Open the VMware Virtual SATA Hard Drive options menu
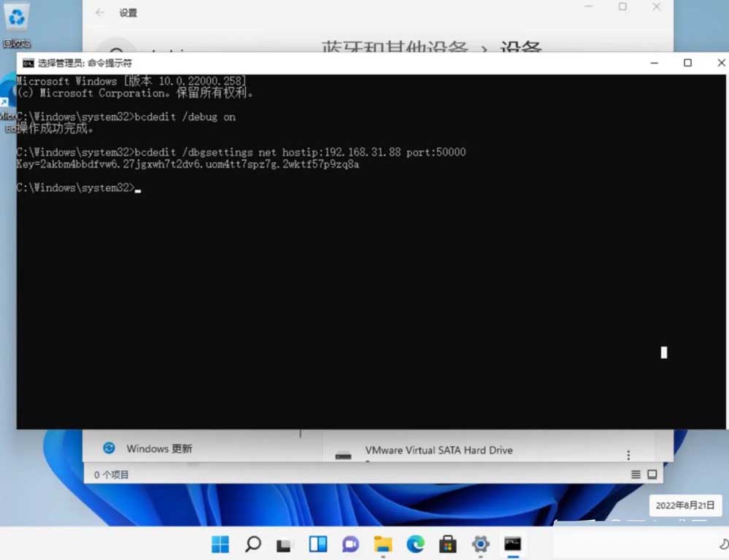 click(628, 454)
